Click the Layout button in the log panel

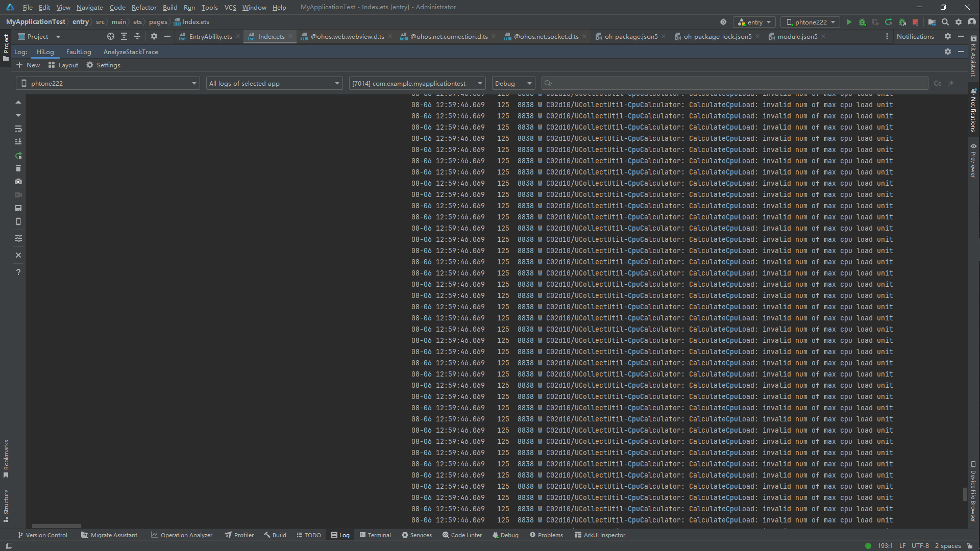click(63, 65)
